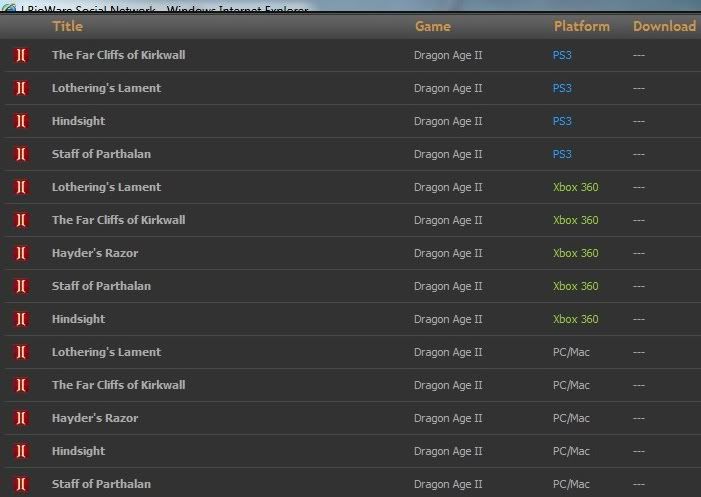Image resolution: width=701 pixels, height=497 pixels.
Task: Click Dragon Age II game cell for PS3 Hindsight
Action: [448, 122]
